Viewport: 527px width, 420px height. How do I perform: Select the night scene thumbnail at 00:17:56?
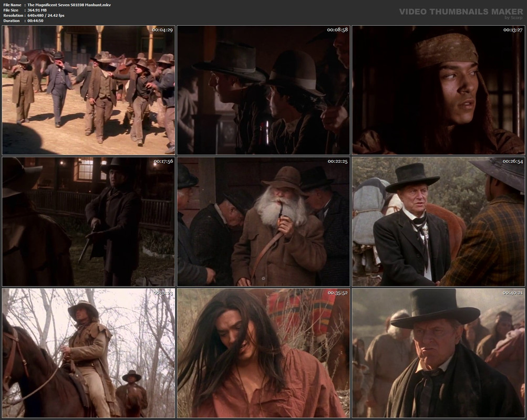[88, 222]
